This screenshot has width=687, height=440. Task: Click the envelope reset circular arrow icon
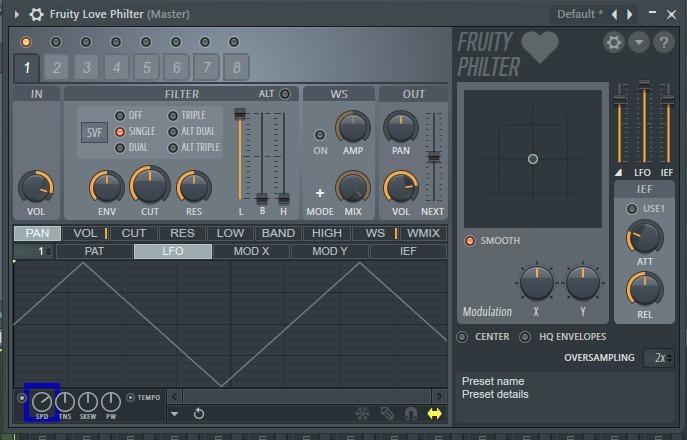pos(199,414)
